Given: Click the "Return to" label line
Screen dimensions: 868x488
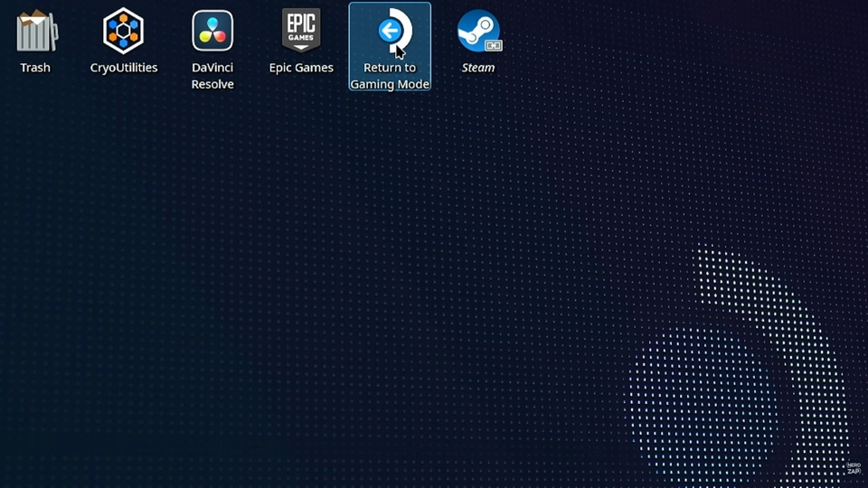Looking at the screenshot, I should [390, 68].
